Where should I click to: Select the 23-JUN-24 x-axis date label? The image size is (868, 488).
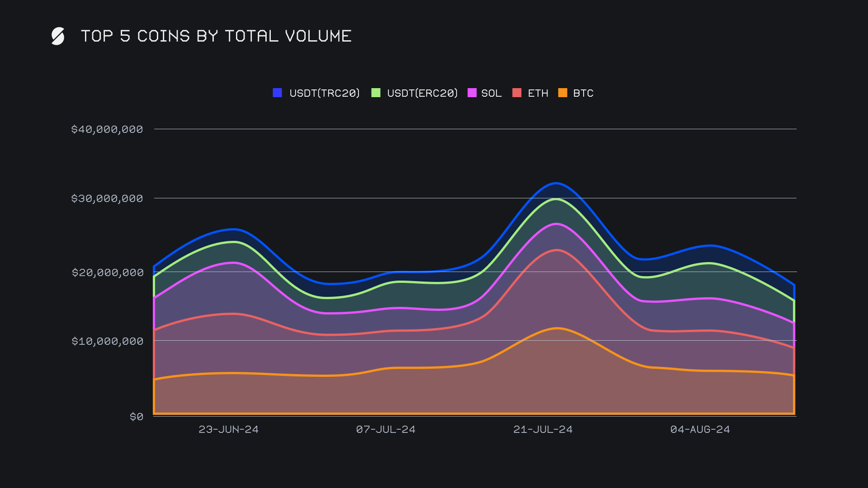click(x=228, y=429)
